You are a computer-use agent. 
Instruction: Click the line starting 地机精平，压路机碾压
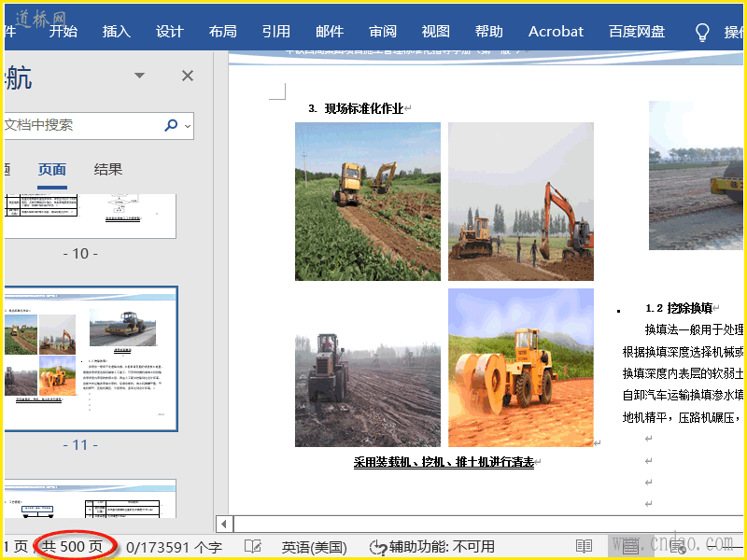coord(683,417)
